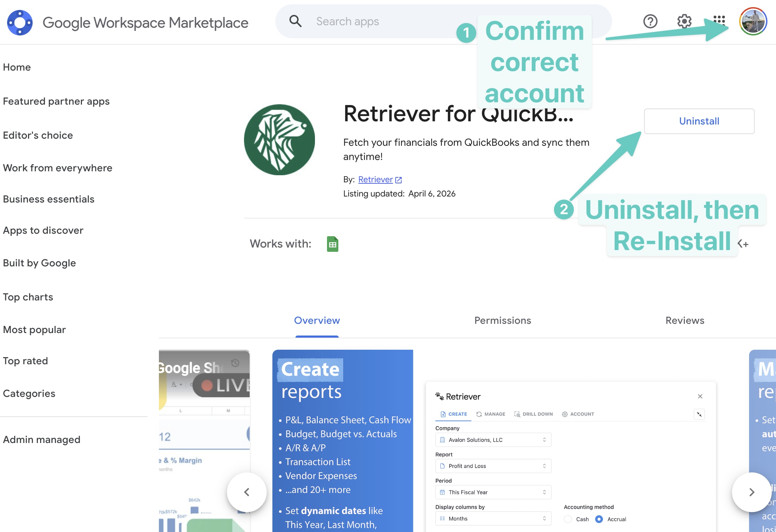Click the Google Sheets LIVE screenshot thumbnail

point(204,440)
